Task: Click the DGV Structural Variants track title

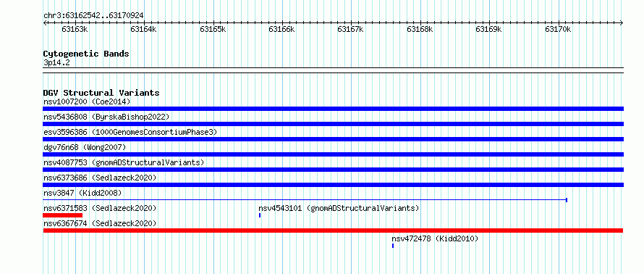Action: coord(101,93)
